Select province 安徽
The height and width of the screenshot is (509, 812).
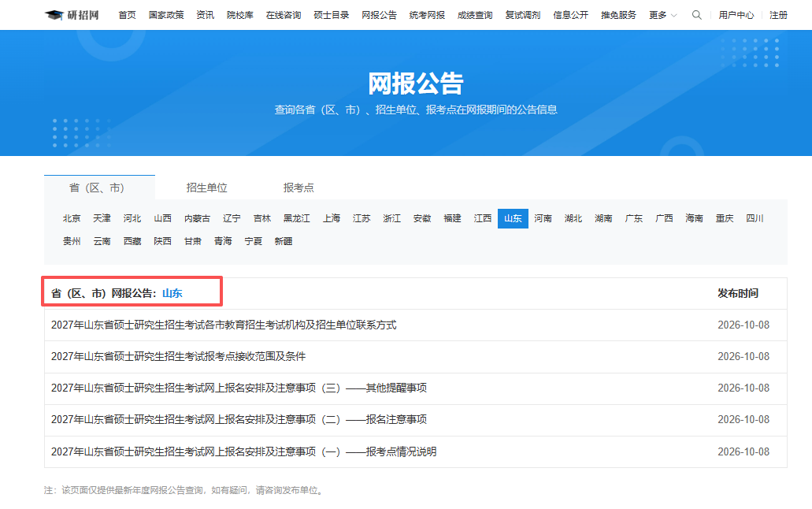tap(422, 218)
